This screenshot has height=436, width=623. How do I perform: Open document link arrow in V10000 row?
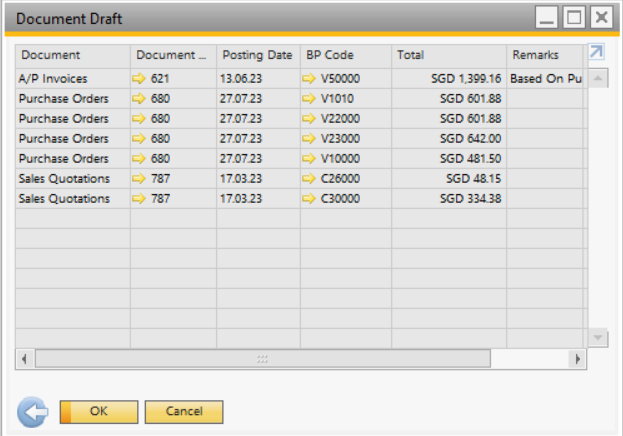point(139,159)
